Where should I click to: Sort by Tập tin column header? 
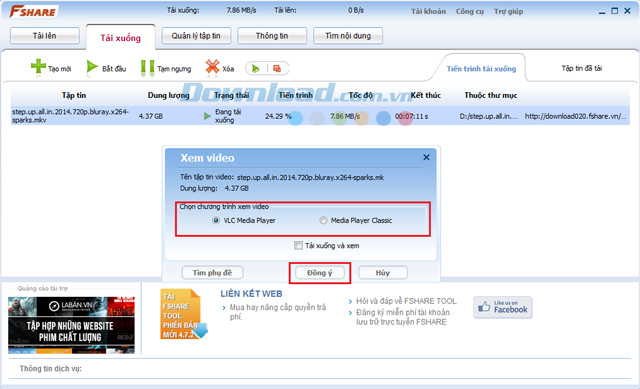coord(74,95)
